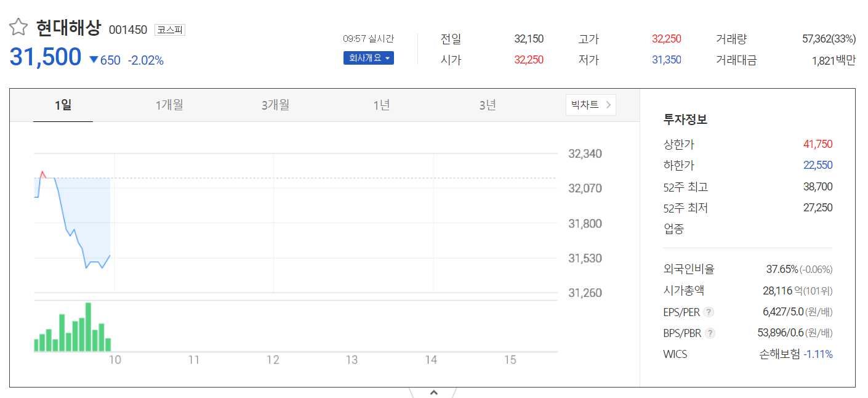Collapse the chart panel with up chevron
This screenshot has width=868, height=398.
pos(433,392)
